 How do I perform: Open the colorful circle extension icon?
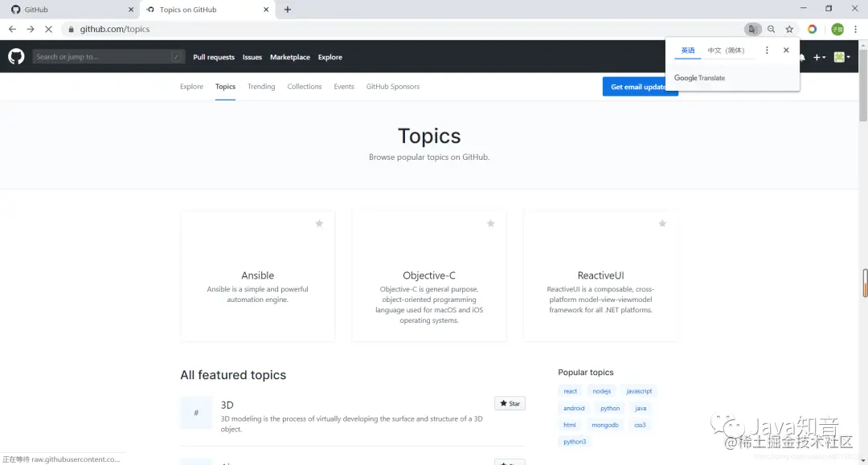(x=812, y=29)
